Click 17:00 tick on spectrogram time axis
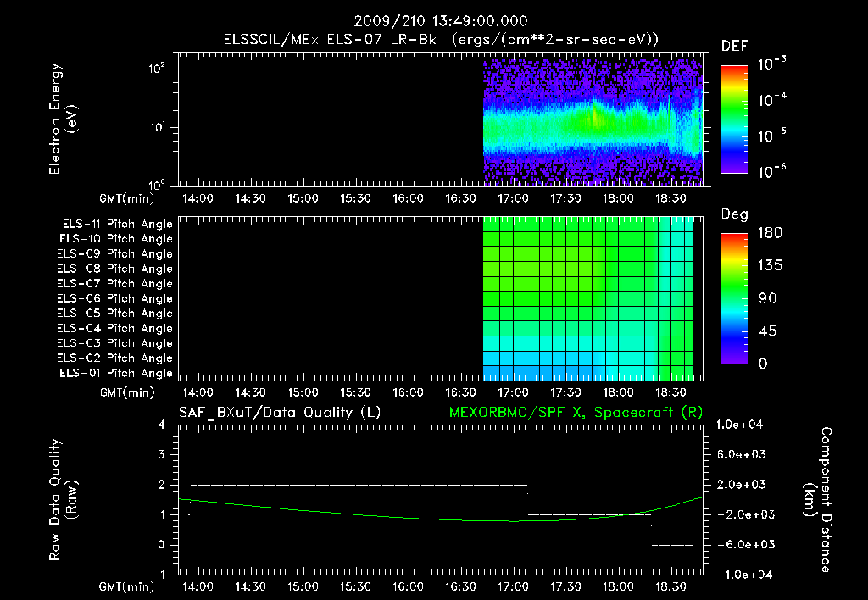The image size is (868, 600). (x=513, y=198)
